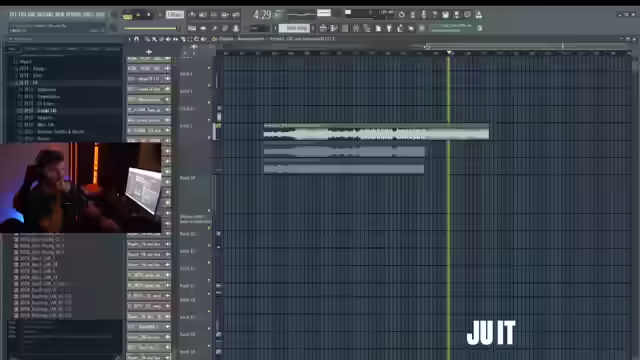Screen dimensions: 640x360
Task: Toggle Pattern/Song mode switch
Action: (x=127, y=16)
